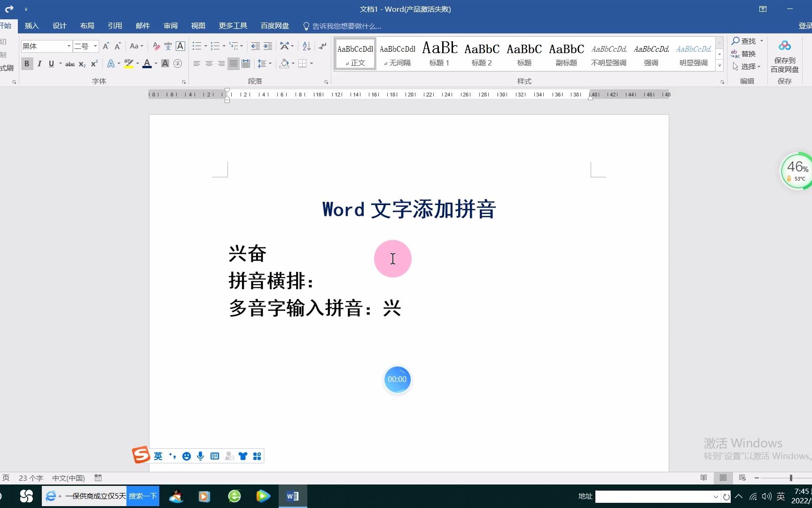Toggle bold formatting
The width and height of the screenshot is (812, 508).
tap(27, 63)
